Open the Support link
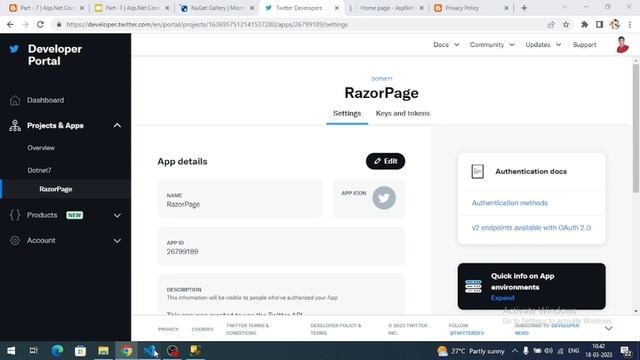640x360 pixels. 584,44
